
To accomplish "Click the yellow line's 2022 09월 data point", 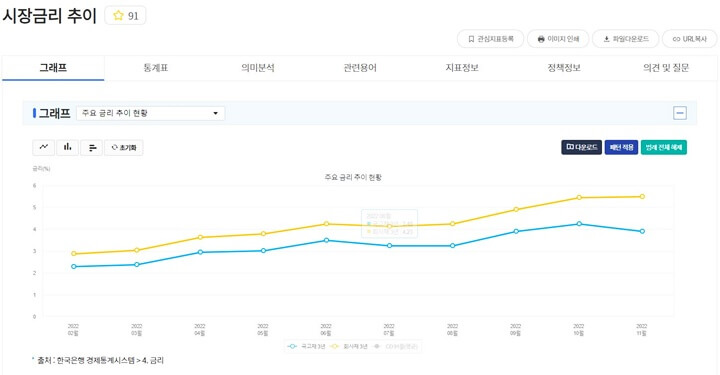I will click(516, 209).
